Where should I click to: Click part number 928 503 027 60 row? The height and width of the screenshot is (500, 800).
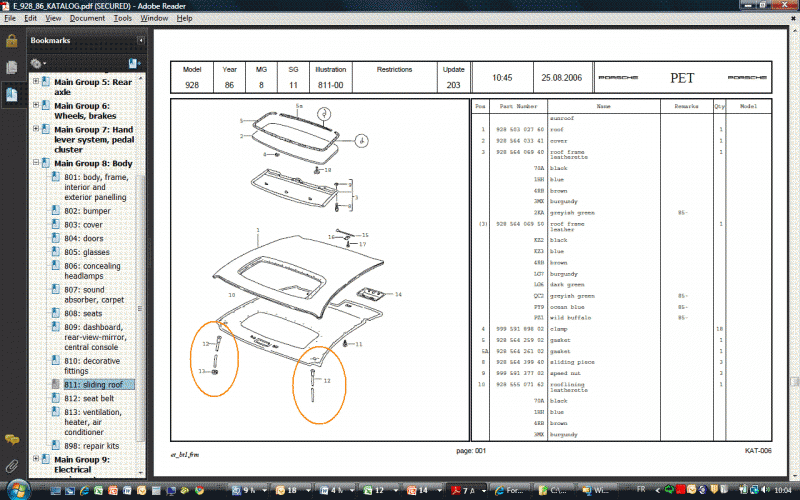621,130
